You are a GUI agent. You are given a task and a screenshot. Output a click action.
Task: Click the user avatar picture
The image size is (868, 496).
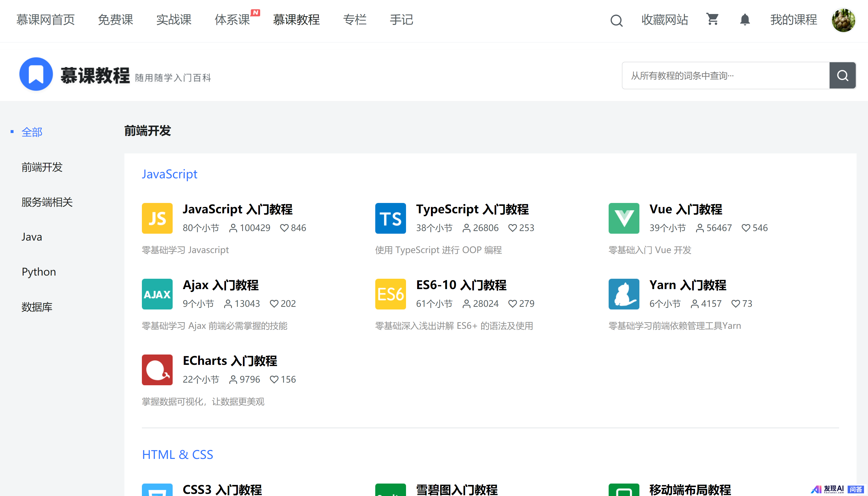843,20
